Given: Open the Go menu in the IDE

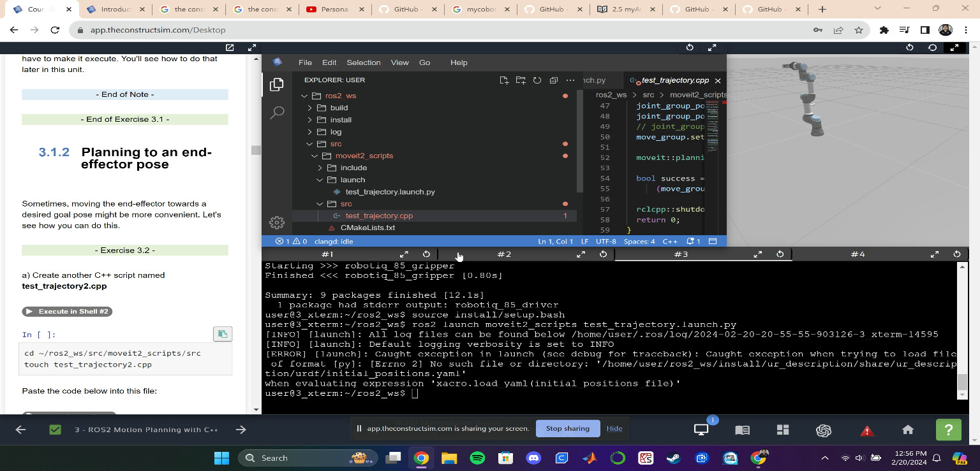Looking at the screenshot, I should [425, 62].
